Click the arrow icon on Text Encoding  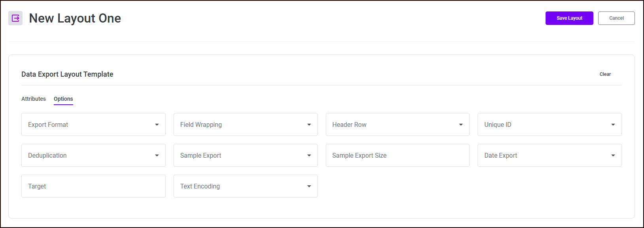point(309,186)
